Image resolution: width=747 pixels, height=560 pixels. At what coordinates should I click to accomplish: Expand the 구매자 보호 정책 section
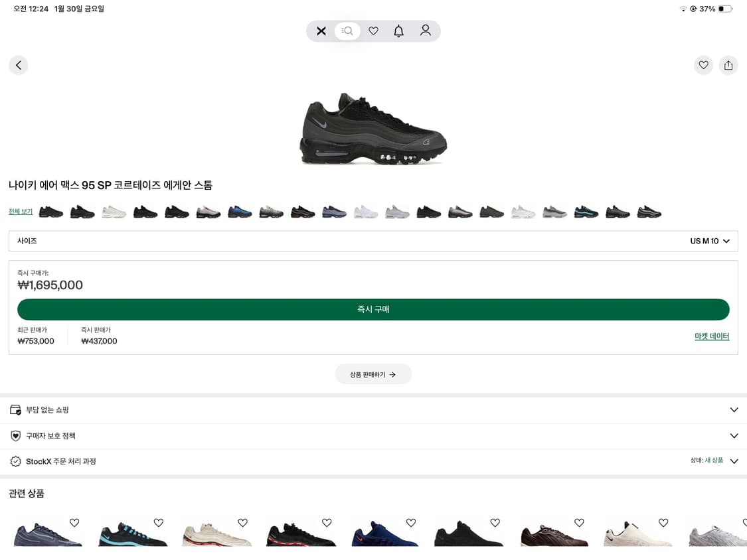point(373,436)
